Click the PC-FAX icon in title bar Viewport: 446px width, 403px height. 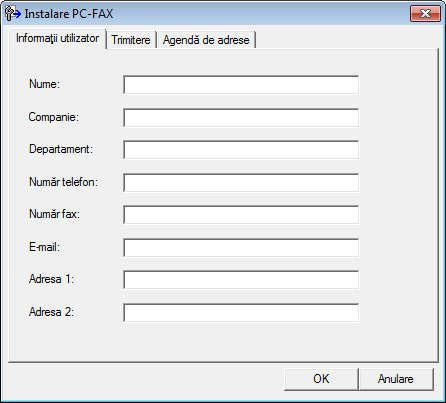click(x=13, y=14)
